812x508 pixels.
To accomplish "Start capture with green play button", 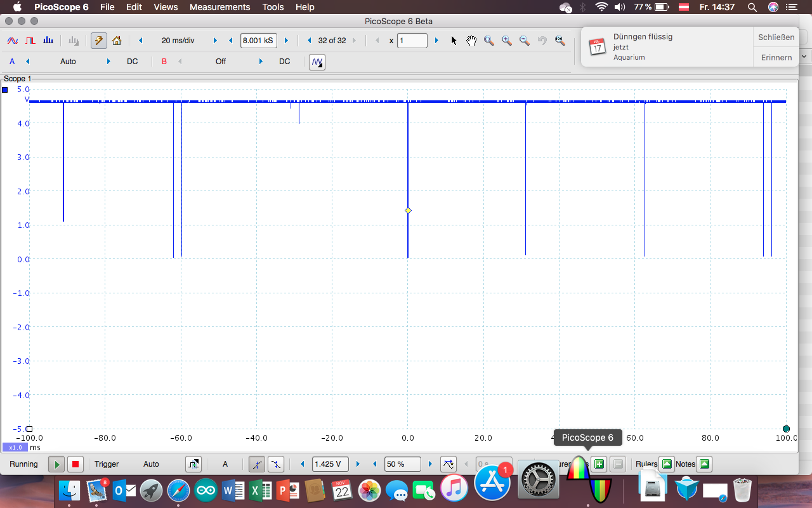I will tap(56, 464).
